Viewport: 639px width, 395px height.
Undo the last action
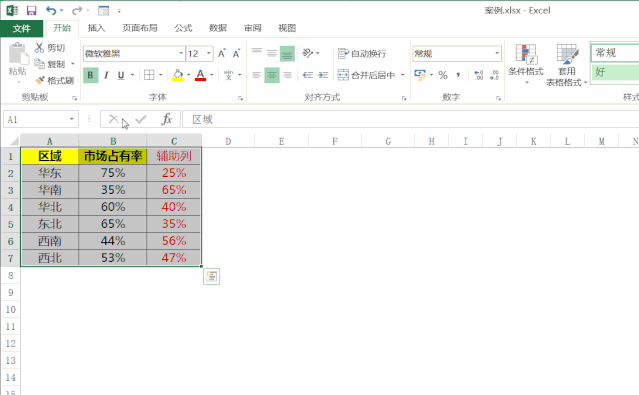click(x=51, y=11)
